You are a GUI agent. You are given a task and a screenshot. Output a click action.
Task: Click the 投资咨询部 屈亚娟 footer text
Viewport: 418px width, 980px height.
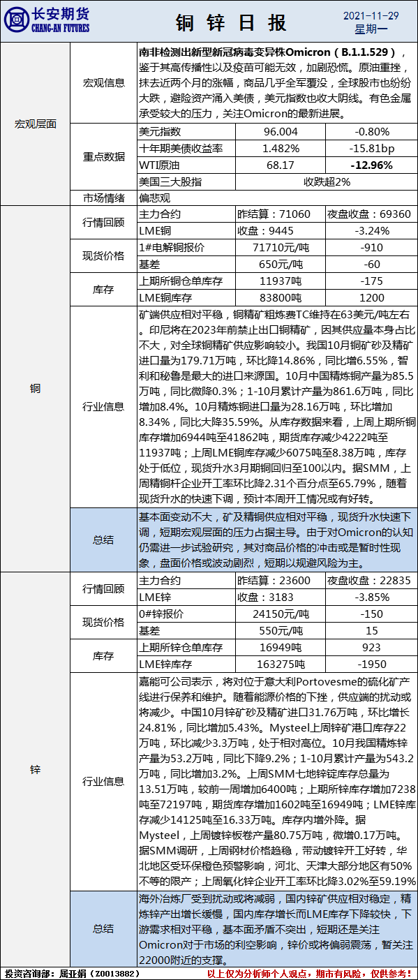pyautogui.click(x=68, y=974)
